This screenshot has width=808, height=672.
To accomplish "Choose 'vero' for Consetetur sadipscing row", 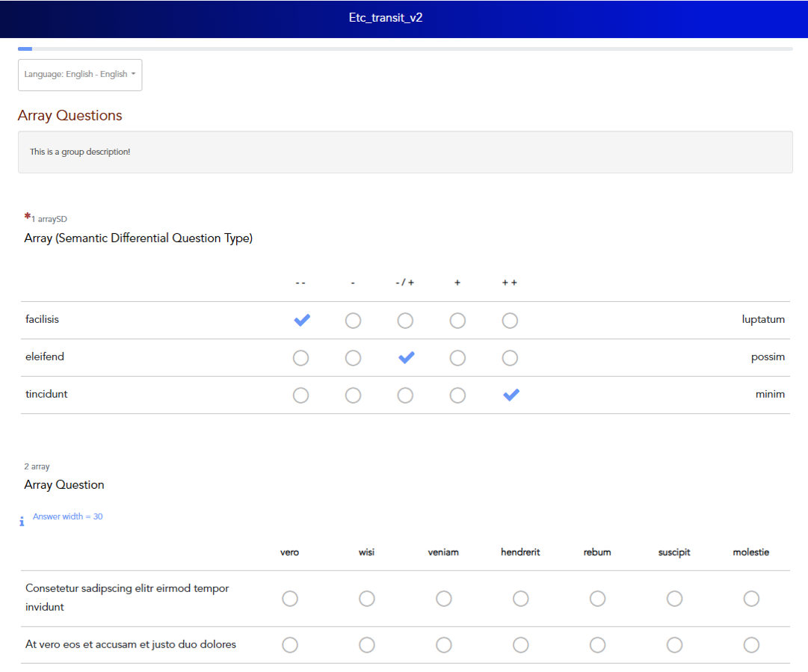I will pyautogui.click(x=290, y=599).
